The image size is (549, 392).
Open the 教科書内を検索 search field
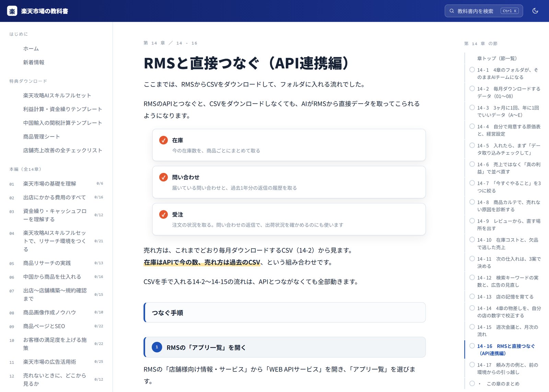pyautogui.click(x=483, y=11)
